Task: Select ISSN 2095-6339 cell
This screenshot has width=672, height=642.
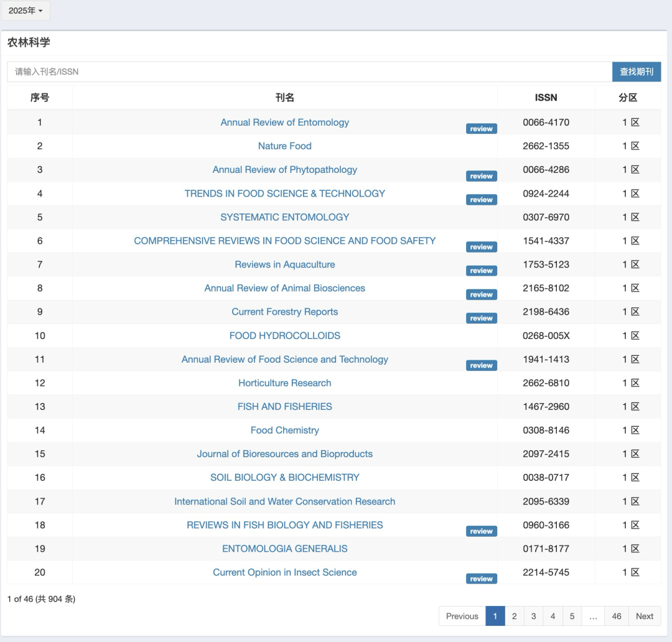Action: coord(546,501)
